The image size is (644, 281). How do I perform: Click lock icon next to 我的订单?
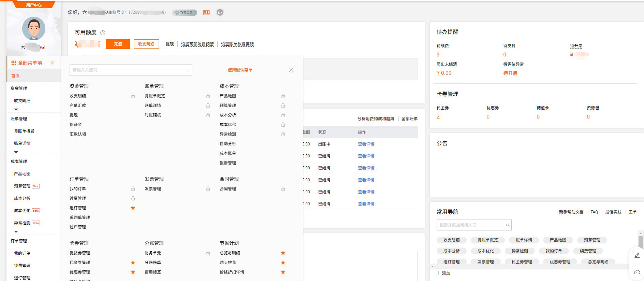[133, 189]
